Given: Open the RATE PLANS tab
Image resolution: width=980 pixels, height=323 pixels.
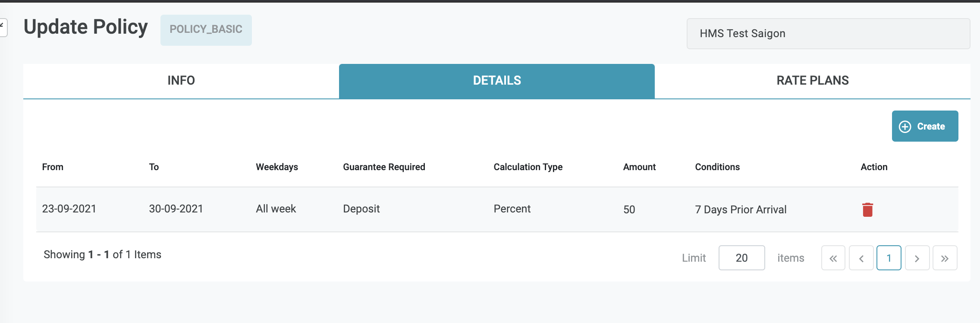Looking at the screenshot, I should point(812,81).
